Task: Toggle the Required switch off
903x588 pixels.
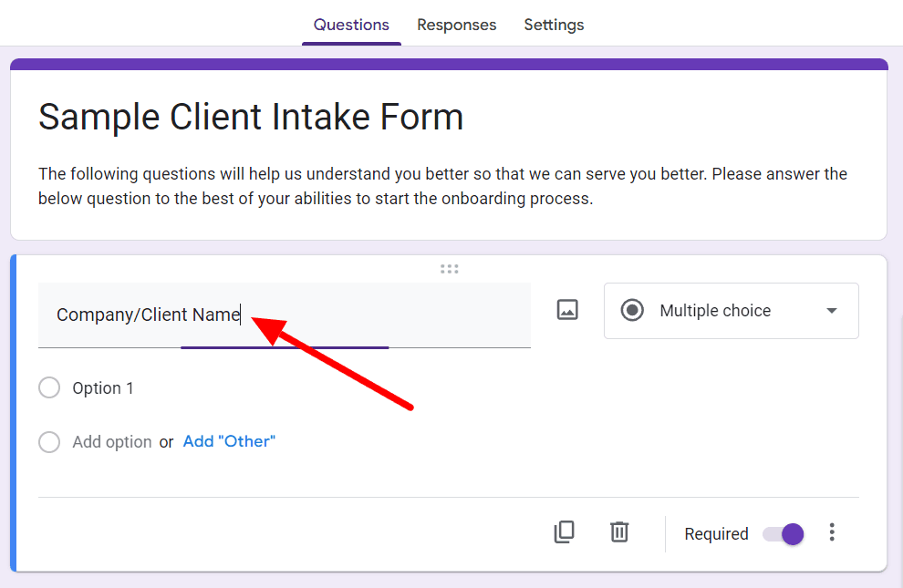Action: [x=784, y=534]
